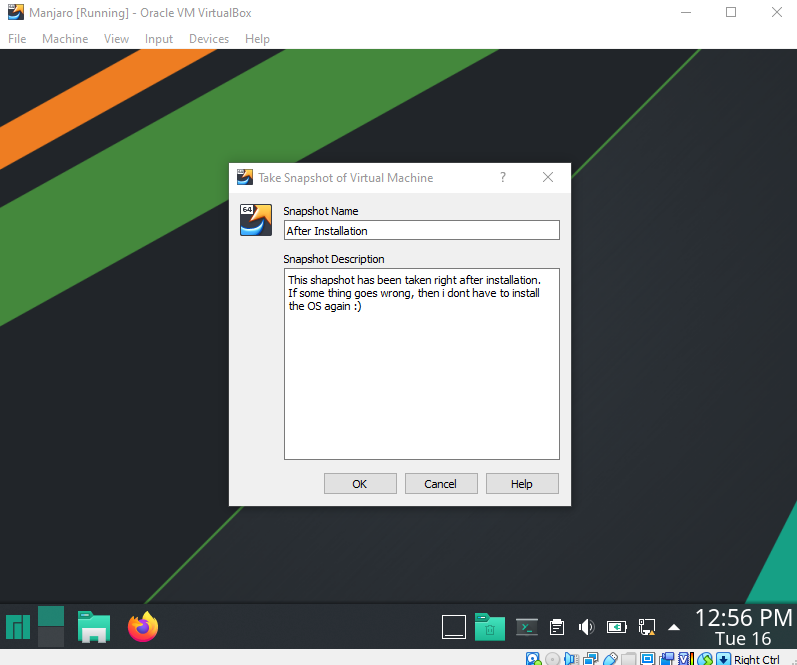Image resolution: width=797 pixels, height=665 pixels.
Task: Confirm the snapshot with OK
Action: [360, 483]
